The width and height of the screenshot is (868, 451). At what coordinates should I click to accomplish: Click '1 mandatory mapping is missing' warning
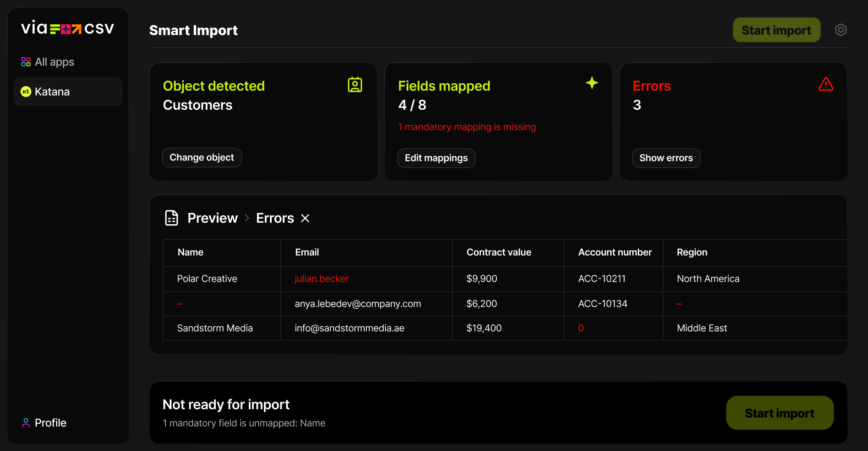click(x=467, y=127)
